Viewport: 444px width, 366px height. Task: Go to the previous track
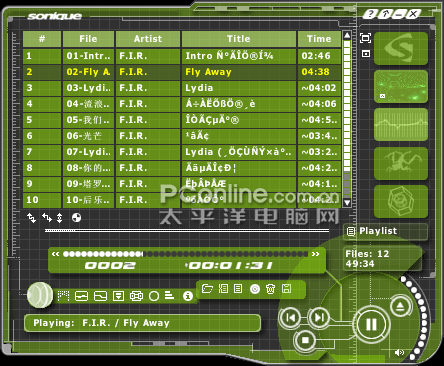pos(290,317)
